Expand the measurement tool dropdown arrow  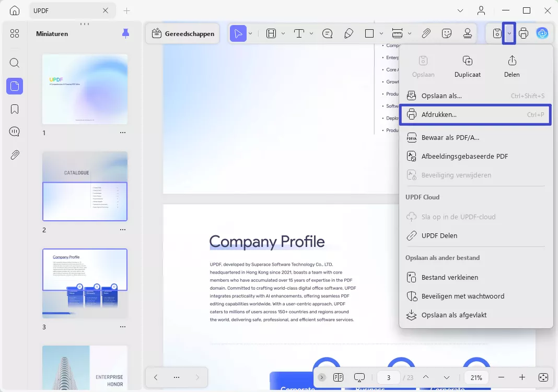click(410, 34)
